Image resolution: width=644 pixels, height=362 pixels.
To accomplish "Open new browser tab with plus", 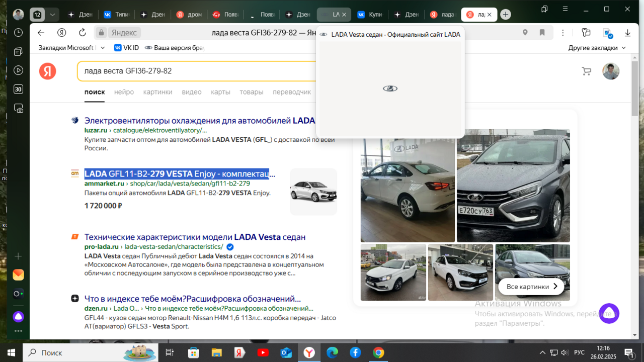I will pos(506,15).
